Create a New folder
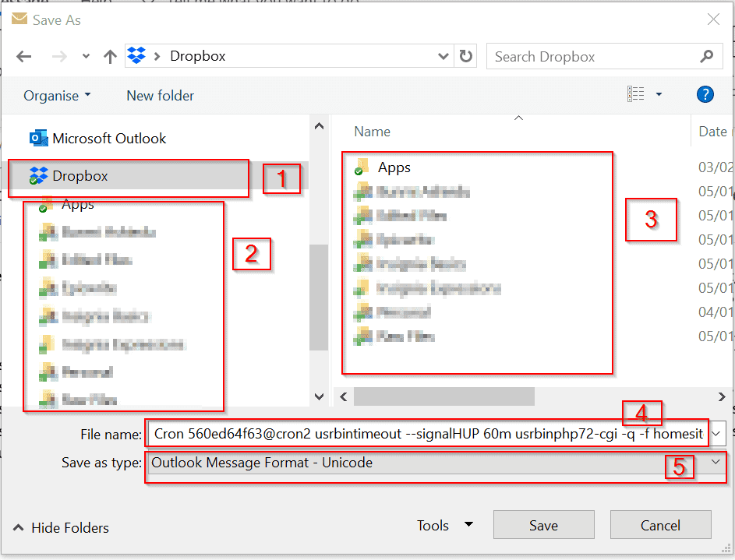Screen dimensions: 735x560 (159, 95)
